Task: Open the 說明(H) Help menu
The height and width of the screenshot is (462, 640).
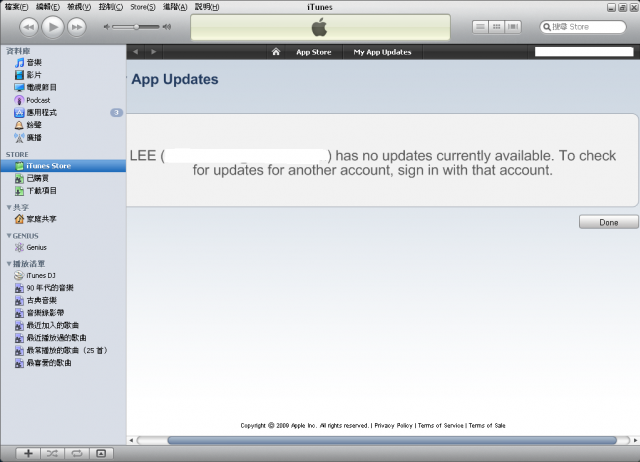Action: [207, 7]
